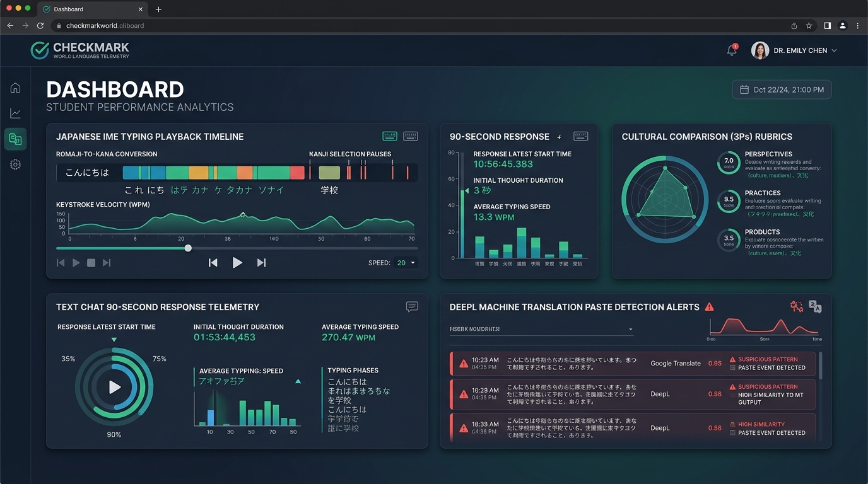Open the Home icon in the sidebar

click(x=15, y=88)
